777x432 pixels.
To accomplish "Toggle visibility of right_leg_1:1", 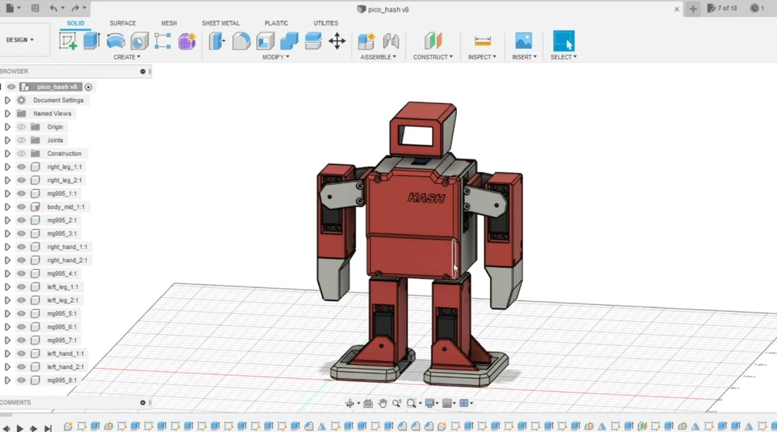I will pos(21,167).
